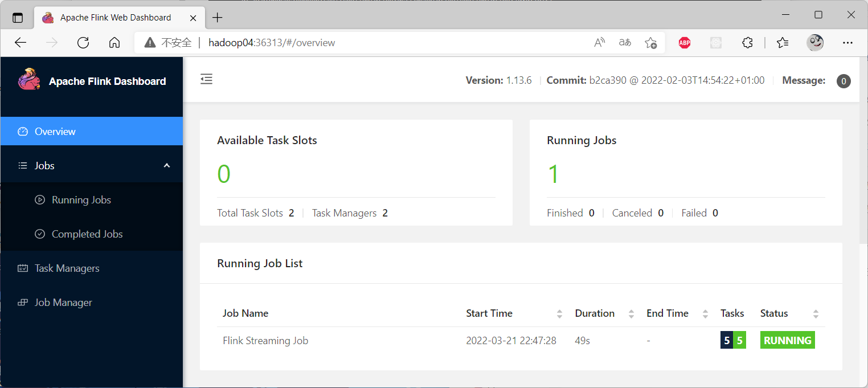Image resolution: width=868 pixels, height=388 pixels.
Task: Click the AdBlock Plus extension icon
Action: click(x=685, y=43)
